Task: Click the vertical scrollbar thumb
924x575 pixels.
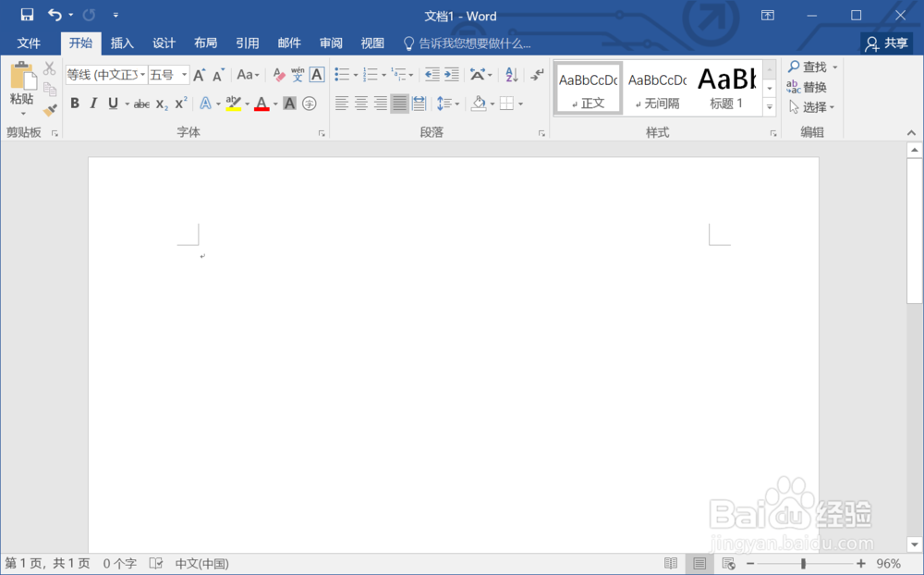Action: click(x=915, y=230)
